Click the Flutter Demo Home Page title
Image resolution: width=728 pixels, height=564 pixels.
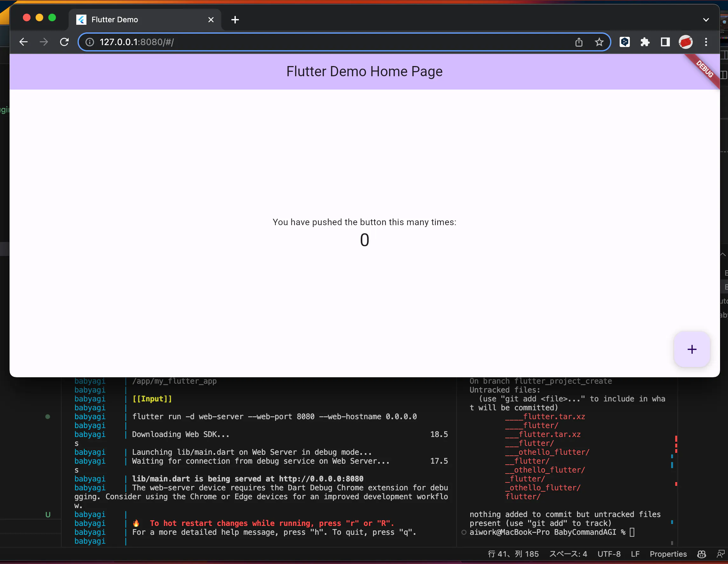(364, 71)
